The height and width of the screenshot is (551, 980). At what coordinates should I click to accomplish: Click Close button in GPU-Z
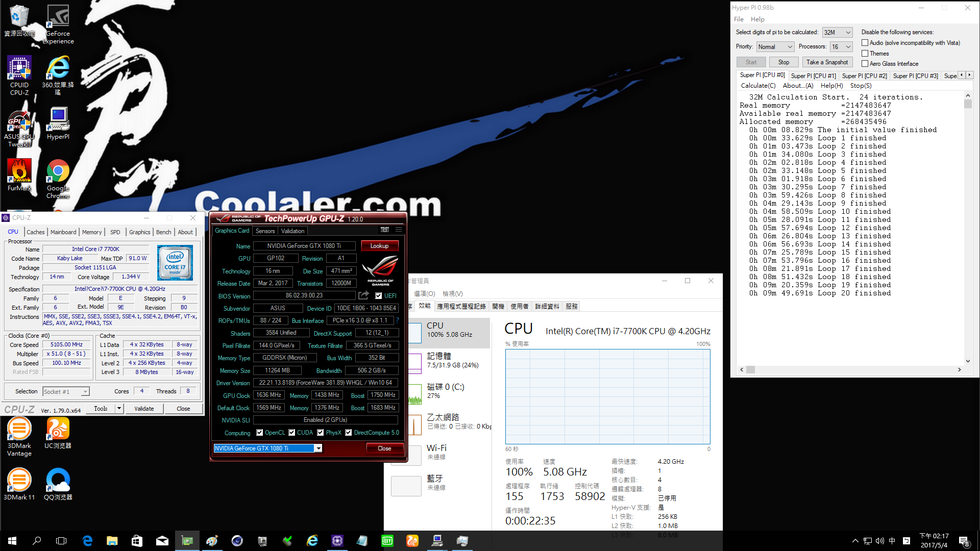coord(384,448)
